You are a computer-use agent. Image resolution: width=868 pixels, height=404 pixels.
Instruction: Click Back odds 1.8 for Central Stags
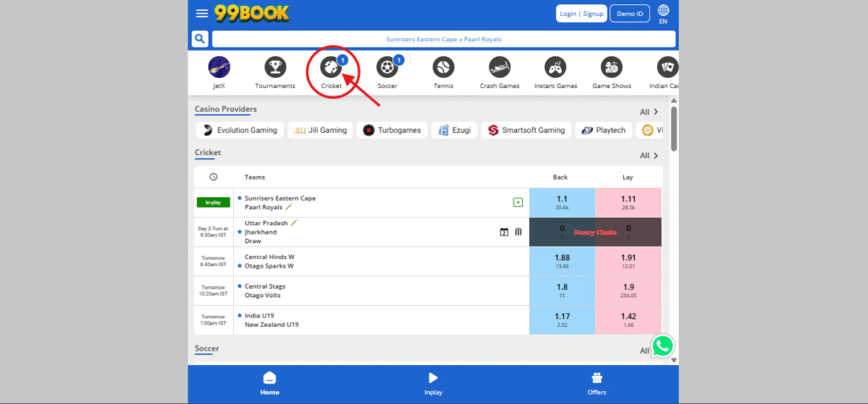pyautogui.click(x=562, y=291)
